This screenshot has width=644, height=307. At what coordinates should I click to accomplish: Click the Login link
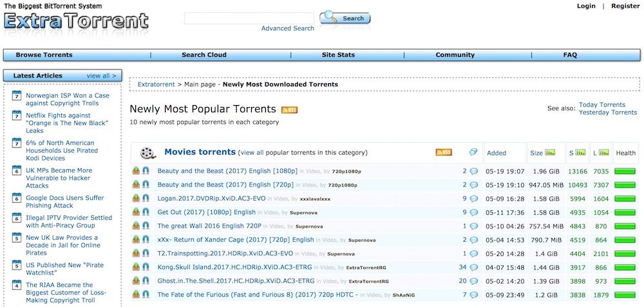pos(586,6)
